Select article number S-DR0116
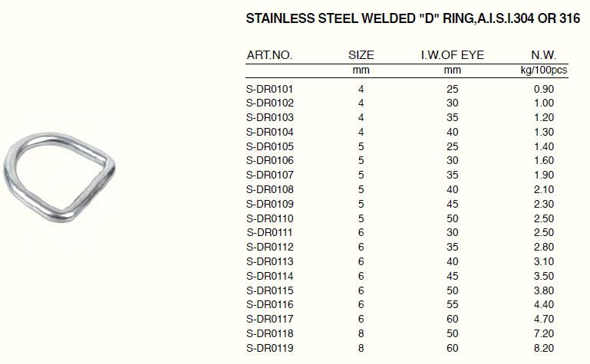 [x=269, y=305]
